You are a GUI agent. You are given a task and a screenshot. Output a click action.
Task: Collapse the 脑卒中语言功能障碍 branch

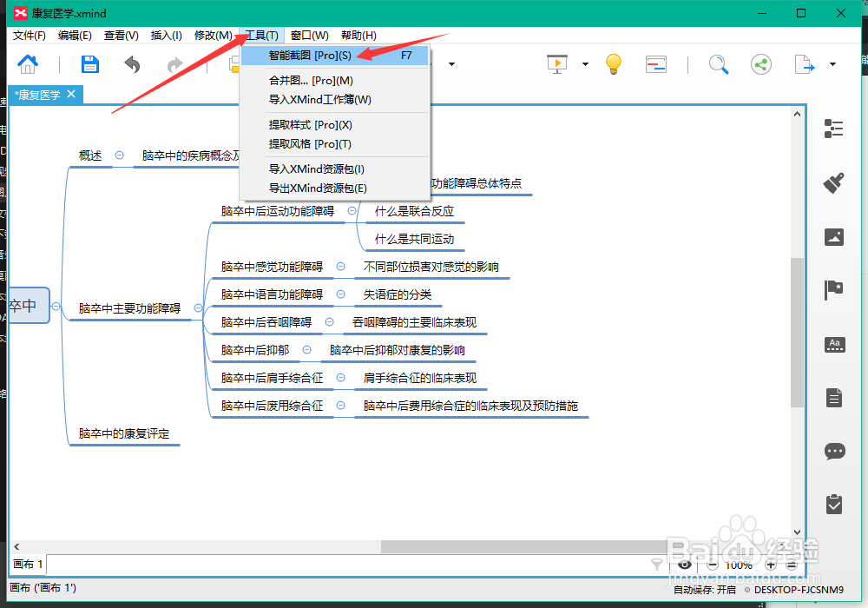click(341, 294)
